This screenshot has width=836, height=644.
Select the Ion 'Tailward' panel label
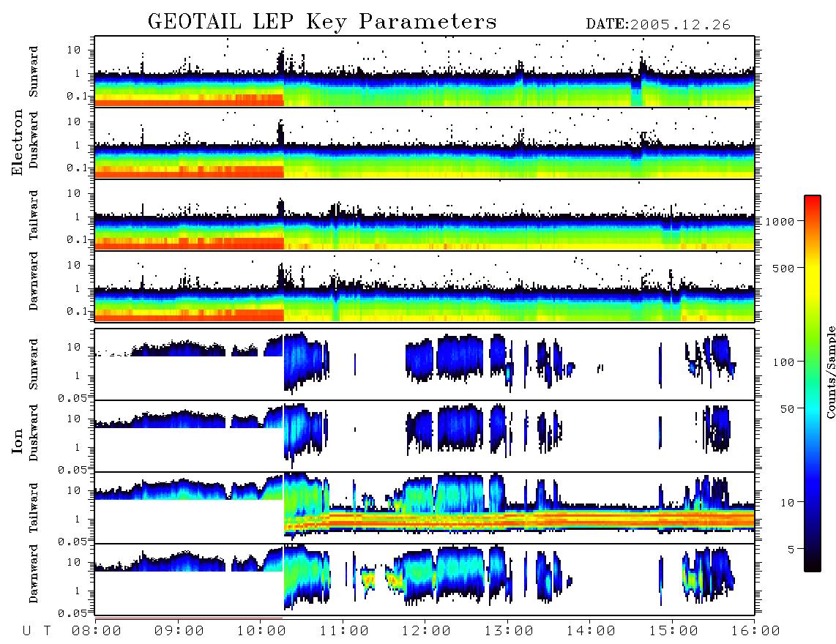point(34,508)
